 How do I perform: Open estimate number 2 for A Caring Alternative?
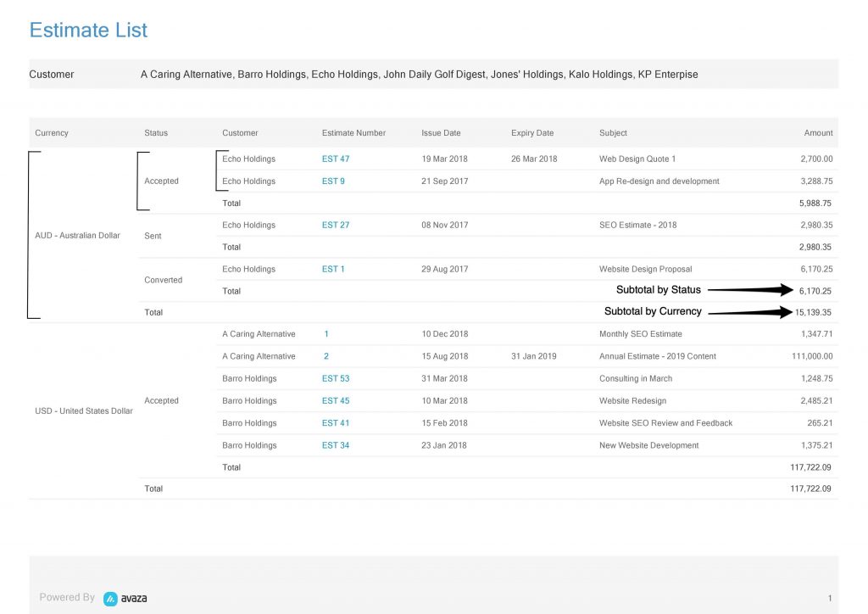pyautogui.click(x=326, y=356)
